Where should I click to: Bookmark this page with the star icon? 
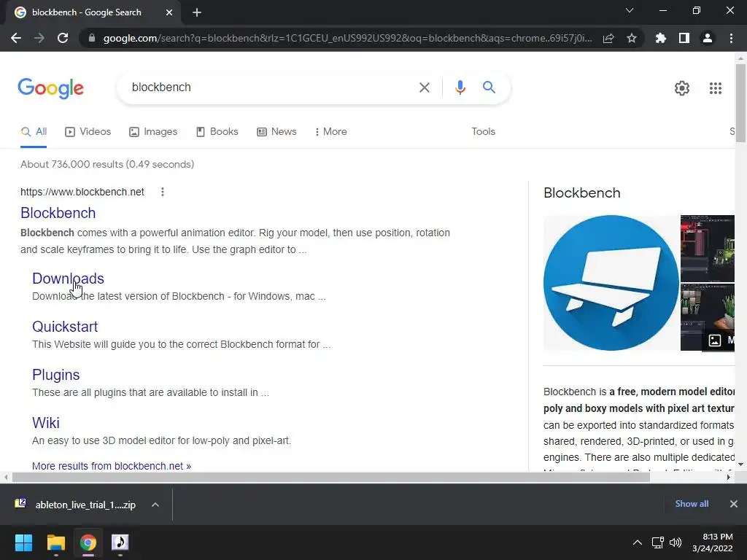pos(631,38)
